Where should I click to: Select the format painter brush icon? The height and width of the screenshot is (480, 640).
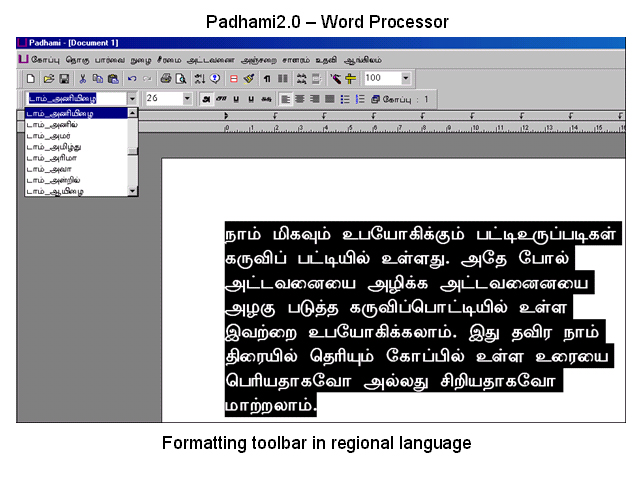click(x=249, y=78)
